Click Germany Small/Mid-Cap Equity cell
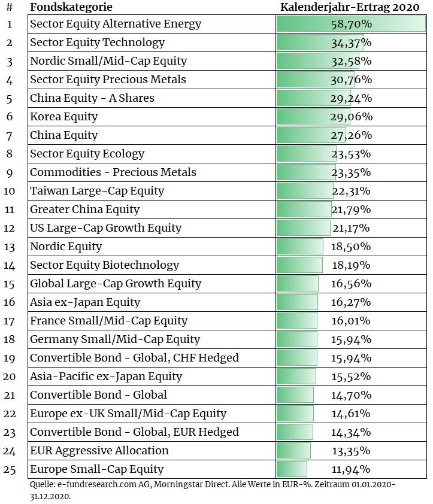This screenshot has height=504, width=433. coord(152,339)
